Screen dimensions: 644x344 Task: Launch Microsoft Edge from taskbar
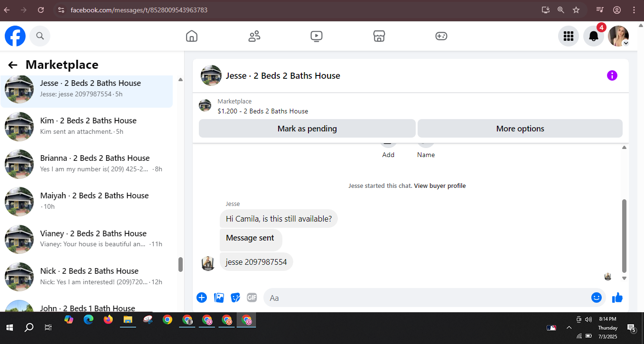point(88,320)
